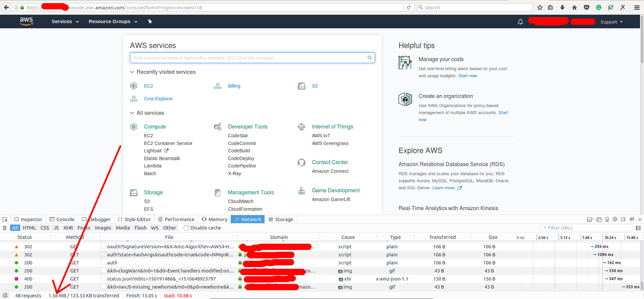Collapse the Recently visited services section
644x299 pixels.
point(132,72)
